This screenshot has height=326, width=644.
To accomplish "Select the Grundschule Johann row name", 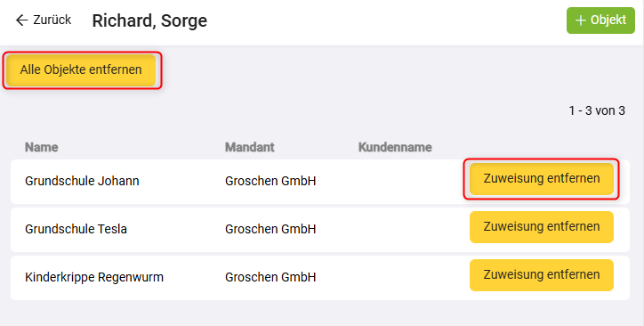I will (x=82, y=181).
